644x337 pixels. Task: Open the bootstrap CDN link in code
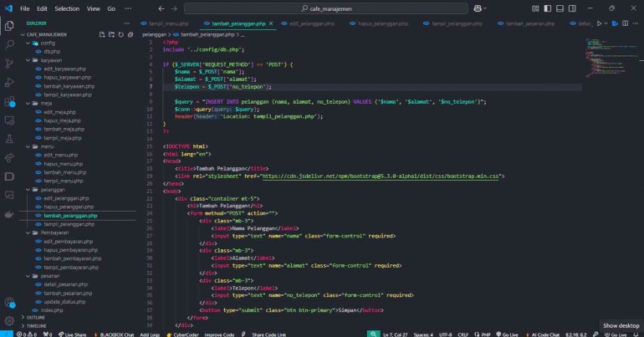click(381, 176)
